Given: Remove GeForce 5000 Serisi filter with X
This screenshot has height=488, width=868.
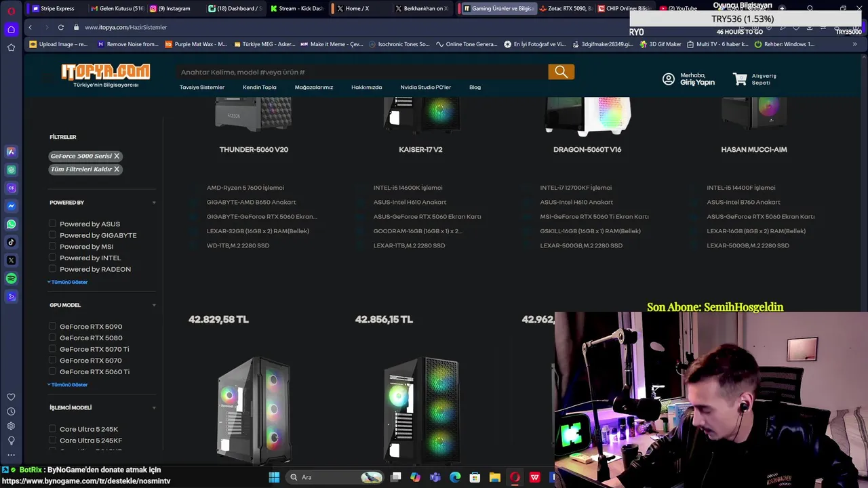Looking at the screenshot, I should [117, 156].
